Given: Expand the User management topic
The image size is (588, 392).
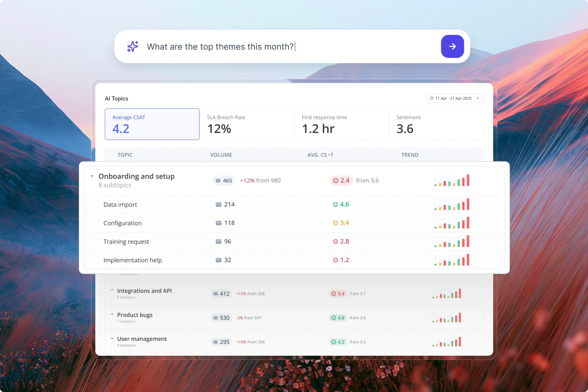Looking at the screenshot, I should click(x=112, y=339).
